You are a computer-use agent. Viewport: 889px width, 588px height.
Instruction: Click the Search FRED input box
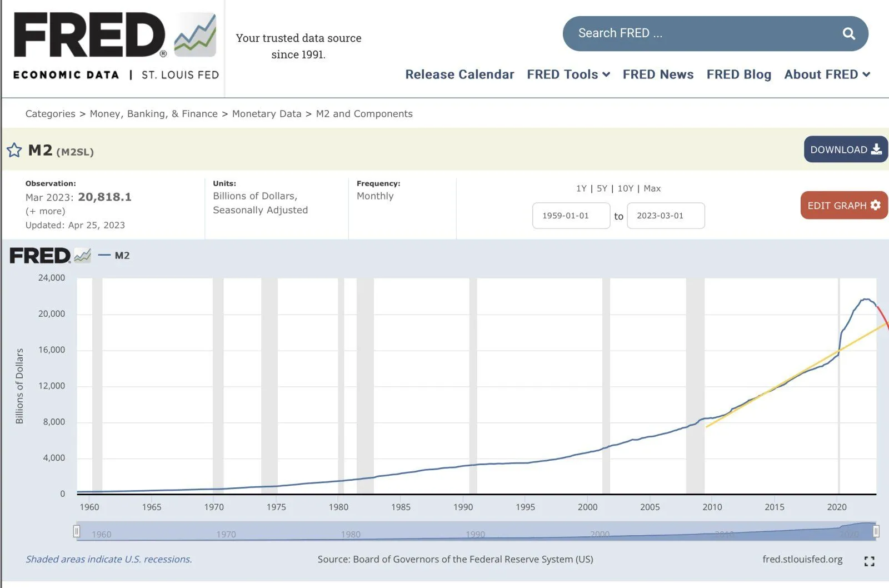[700, 33]
